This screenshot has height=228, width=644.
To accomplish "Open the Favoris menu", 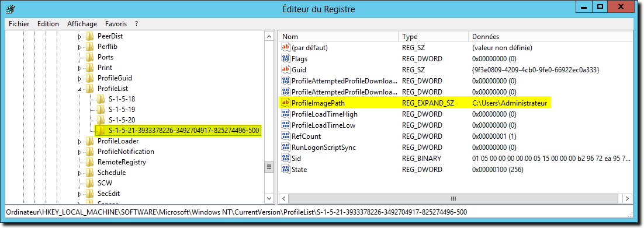I will [116, 24].
